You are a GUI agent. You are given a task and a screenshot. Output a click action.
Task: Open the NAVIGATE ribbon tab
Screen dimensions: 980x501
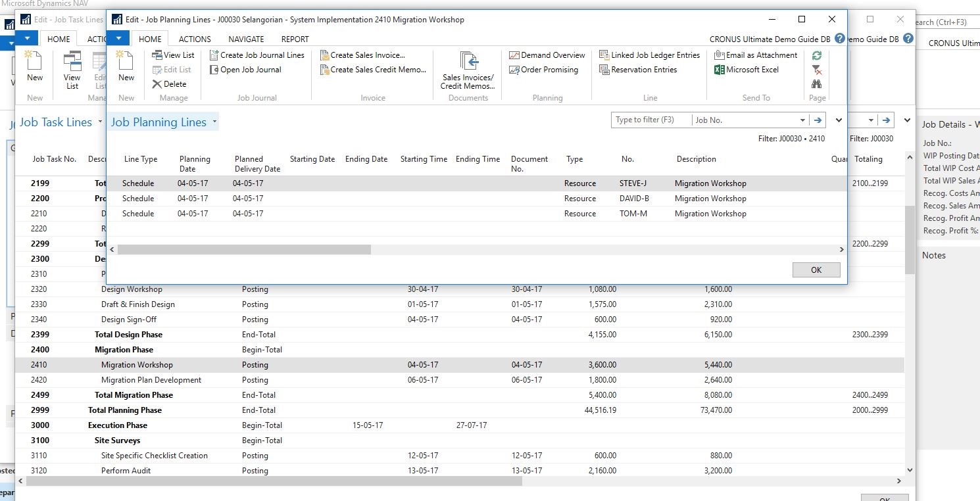tap(245, 39)
